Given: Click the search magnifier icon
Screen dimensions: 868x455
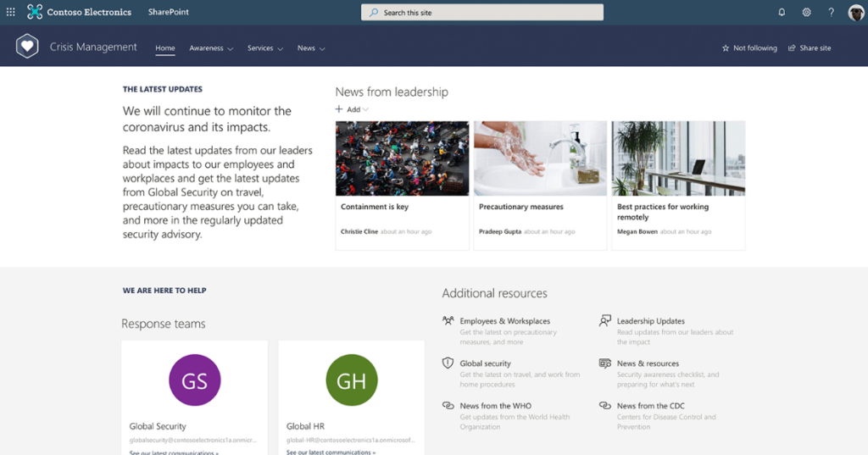Looking at the screenshot, I should 374,12.
